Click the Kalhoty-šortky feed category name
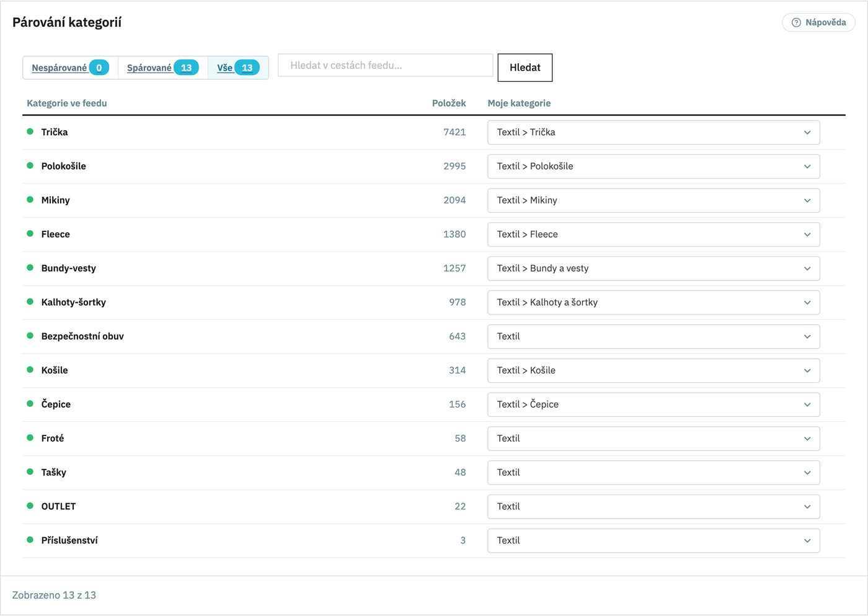Viewport: 868px width, 616px height. point(74,302)
